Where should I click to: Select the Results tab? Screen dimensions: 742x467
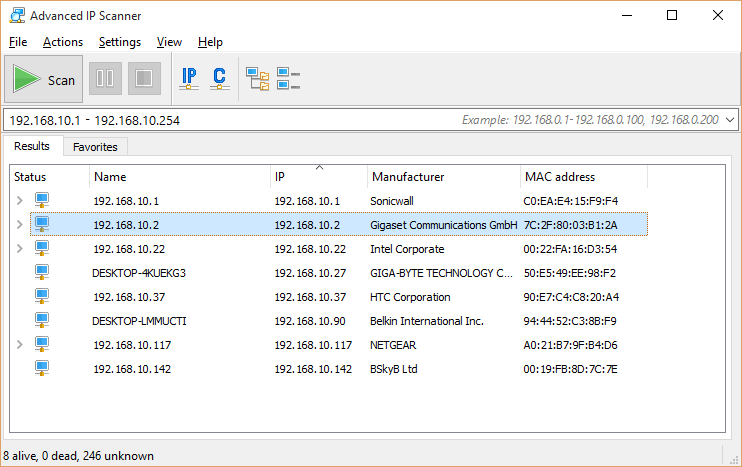pyautogui.click(x=32, y=146)
